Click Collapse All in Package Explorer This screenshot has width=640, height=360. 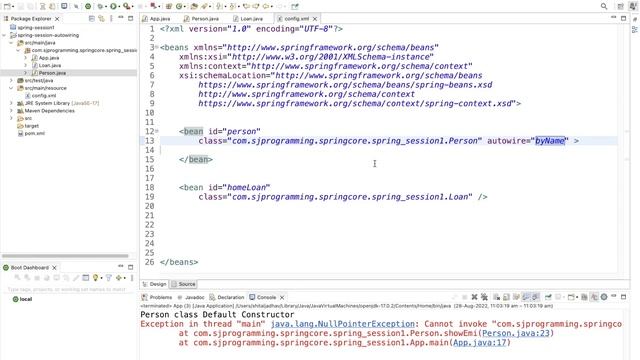(92, 18)
